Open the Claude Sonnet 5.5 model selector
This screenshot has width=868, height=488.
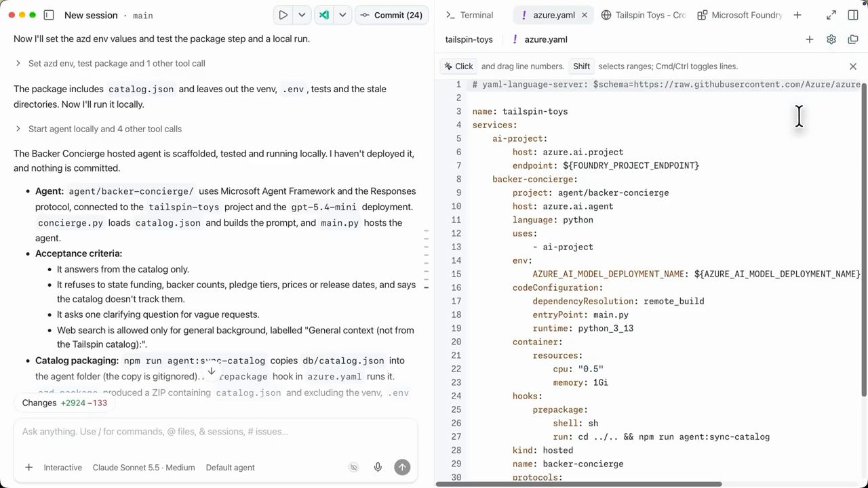(x=144, y=468)
